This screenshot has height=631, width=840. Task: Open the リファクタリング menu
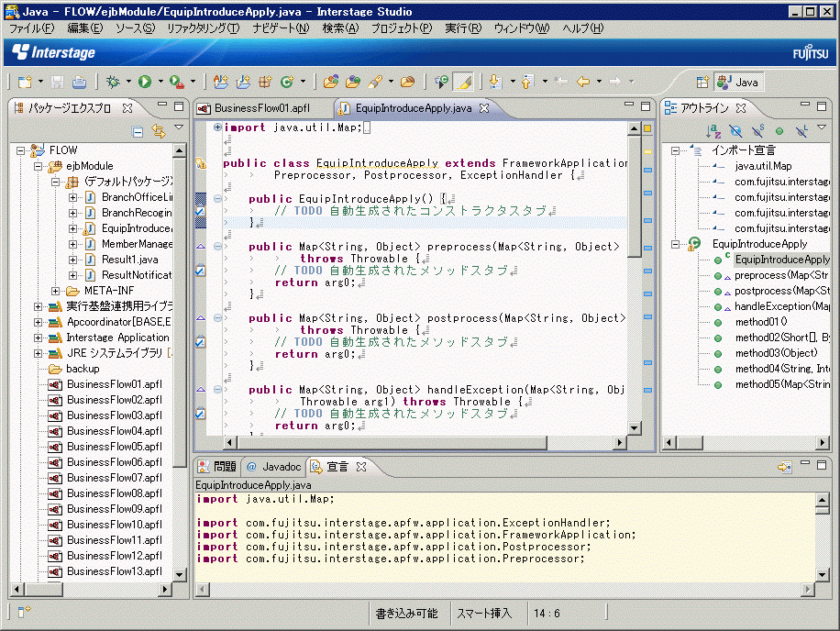pyautogui.click(x=203, y=28)
